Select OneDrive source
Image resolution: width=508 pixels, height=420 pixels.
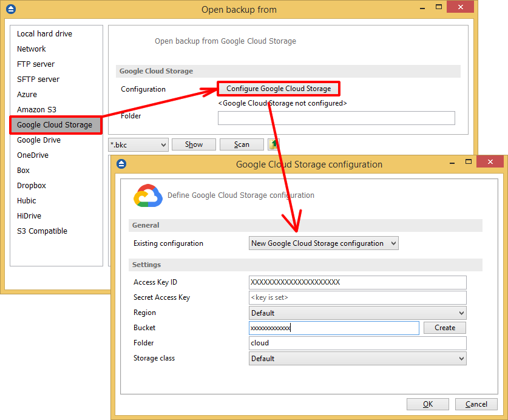tap(33, 155)
